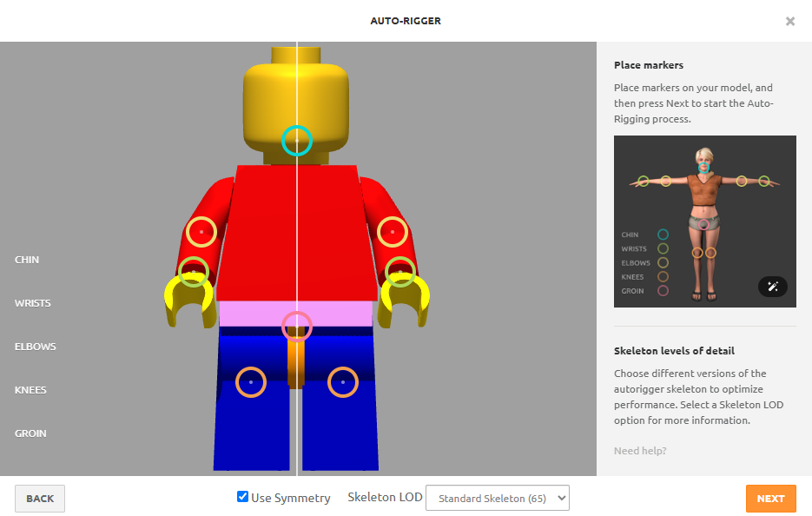The width and height of the screenshot is (812, 516).
Task: Click the Place markers heading
Action: tap(649, 65)
